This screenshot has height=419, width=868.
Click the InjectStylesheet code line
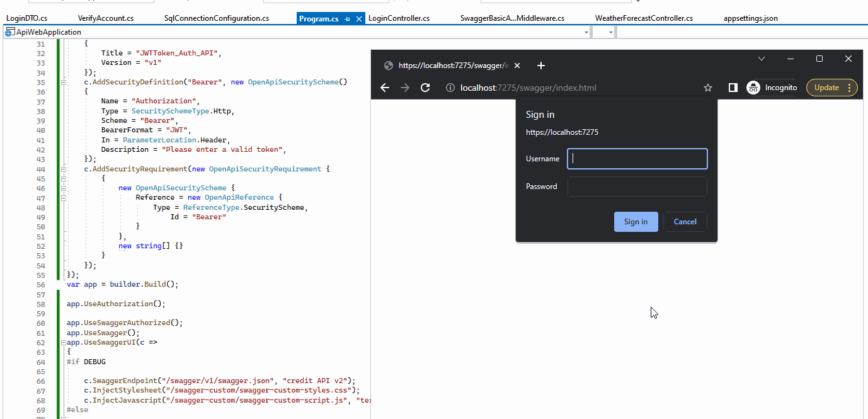tap(222, 390)
